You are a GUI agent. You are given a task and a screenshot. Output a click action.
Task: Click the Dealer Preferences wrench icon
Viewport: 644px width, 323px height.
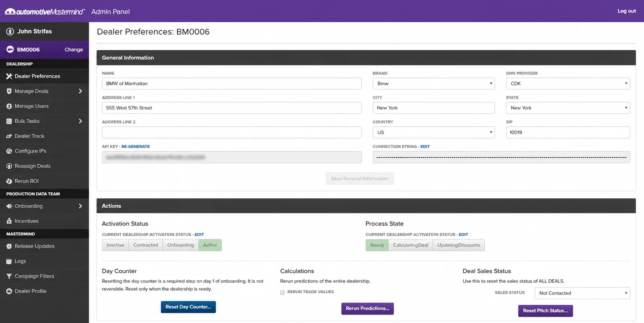(9, 76)
